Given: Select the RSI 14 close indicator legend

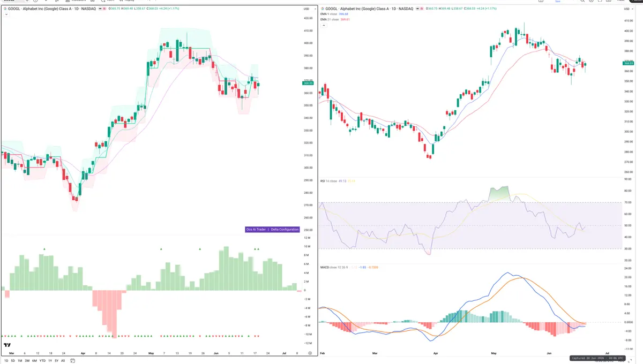Looking at the screenshot, I should [x=330, y=181].
